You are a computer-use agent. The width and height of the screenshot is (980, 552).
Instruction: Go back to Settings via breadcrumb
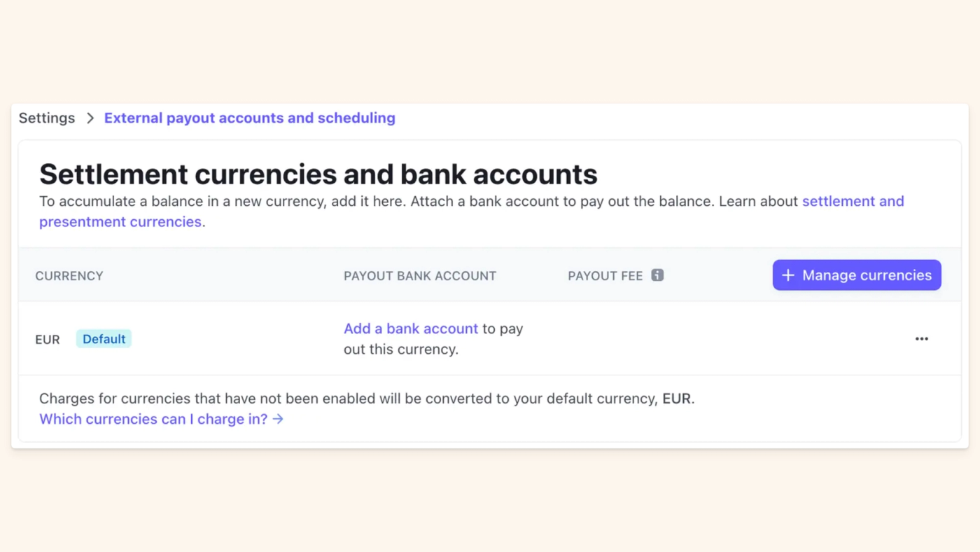[x=47, y=118]
